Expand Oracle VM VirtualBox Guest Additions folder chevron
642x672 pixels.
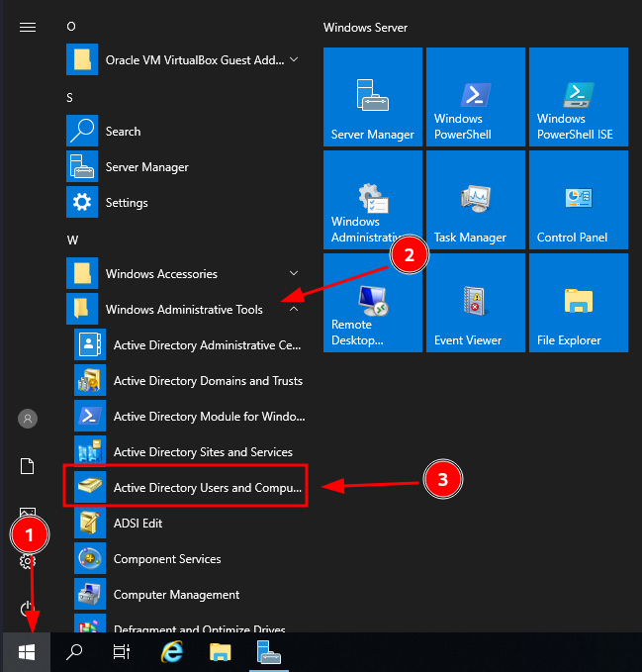(294, 59)
